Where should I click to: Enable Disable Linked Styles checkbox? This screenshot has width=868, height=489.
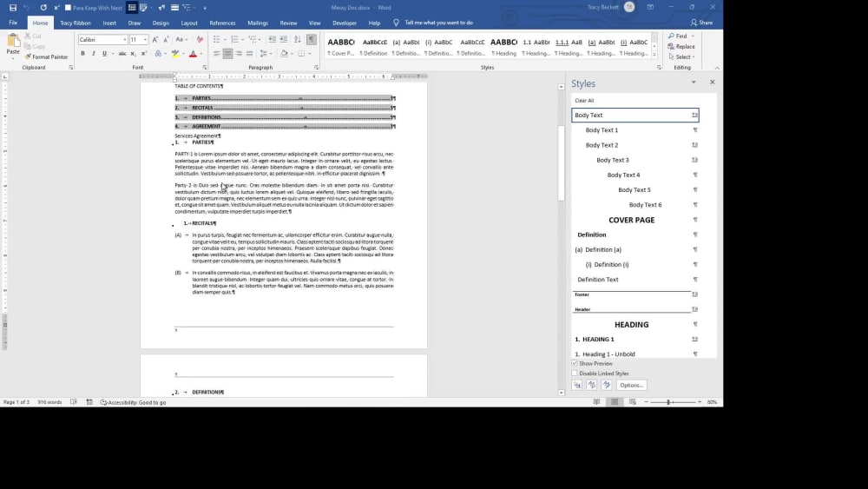575,373
